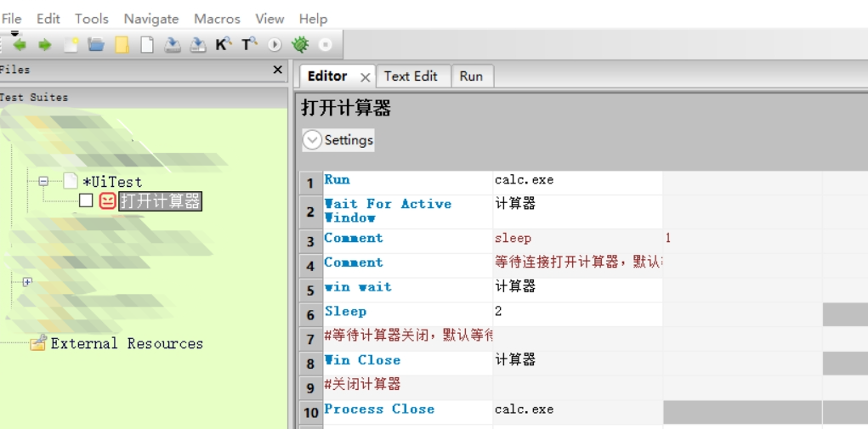Open the Navigate menu
The image size is (868, 429).
pyautogui.click(x=151, y=19)
